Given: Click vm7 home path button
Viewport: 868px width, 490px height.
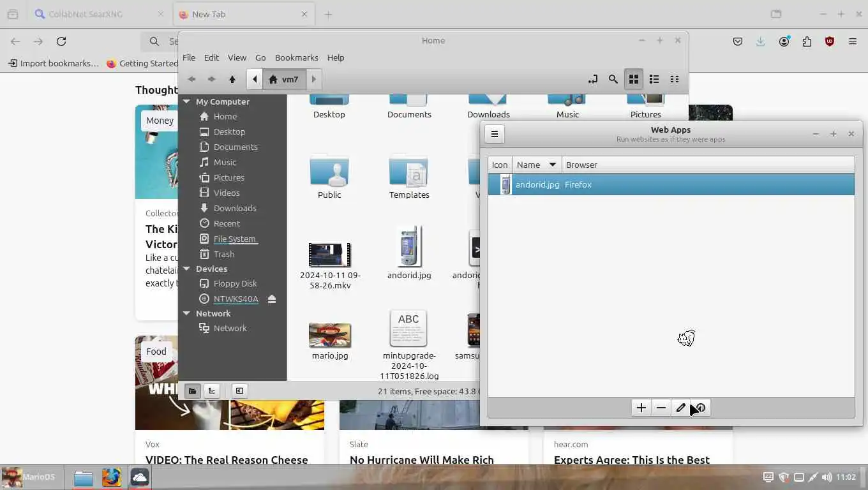Looking at the screenshot, I should 284,79.
